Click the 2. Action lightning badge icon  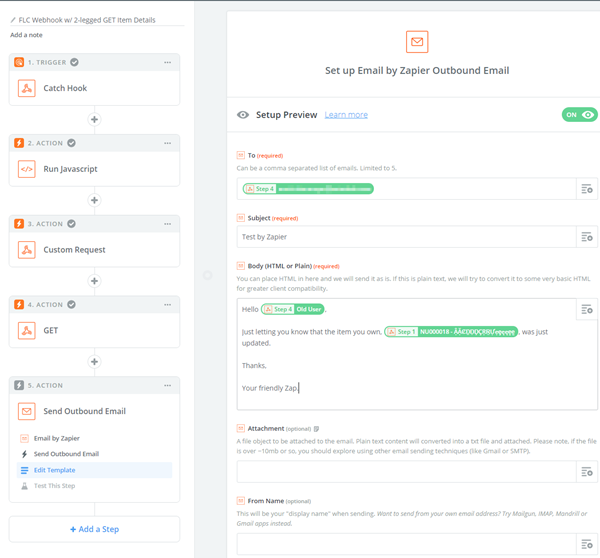(x=19, y=143)
